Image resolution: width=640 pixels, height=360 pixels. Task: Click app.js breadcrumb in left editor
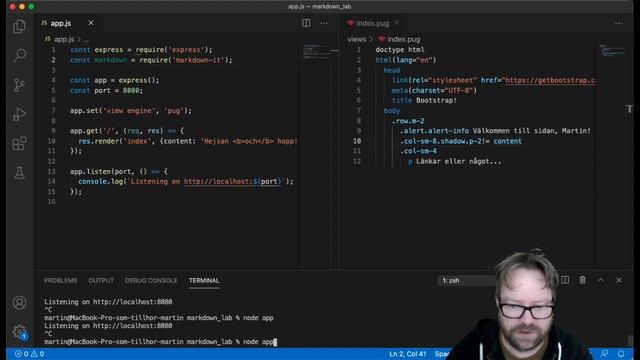[x=64, y=40]
